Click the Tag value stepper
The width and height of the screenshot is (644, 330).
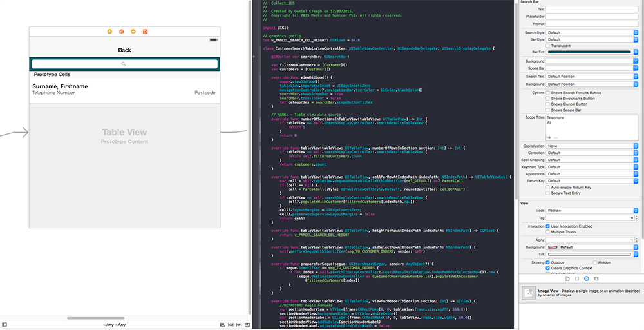[636, 218]
